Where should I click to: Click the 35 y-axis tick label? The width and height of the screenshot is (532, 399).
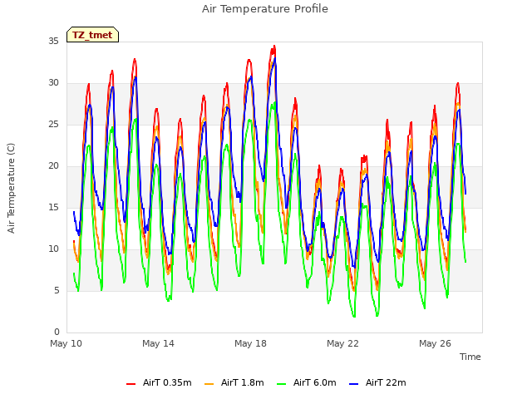pos(53,42)
